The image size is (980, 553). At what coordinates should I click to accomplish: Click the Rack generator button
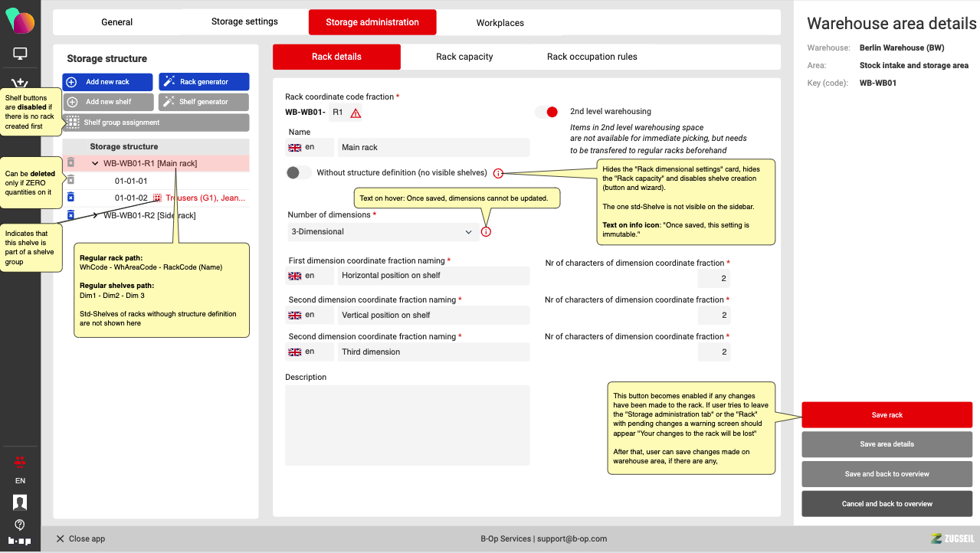[x=204, y=82]
